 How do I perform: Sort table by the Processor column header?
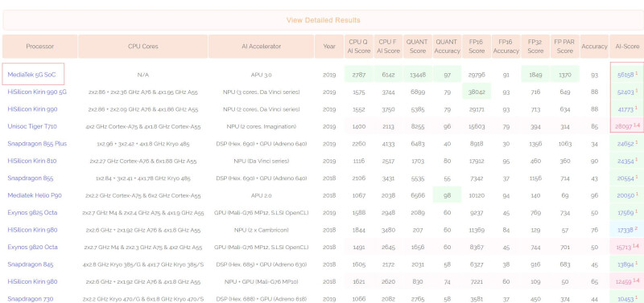pos(39,47)
